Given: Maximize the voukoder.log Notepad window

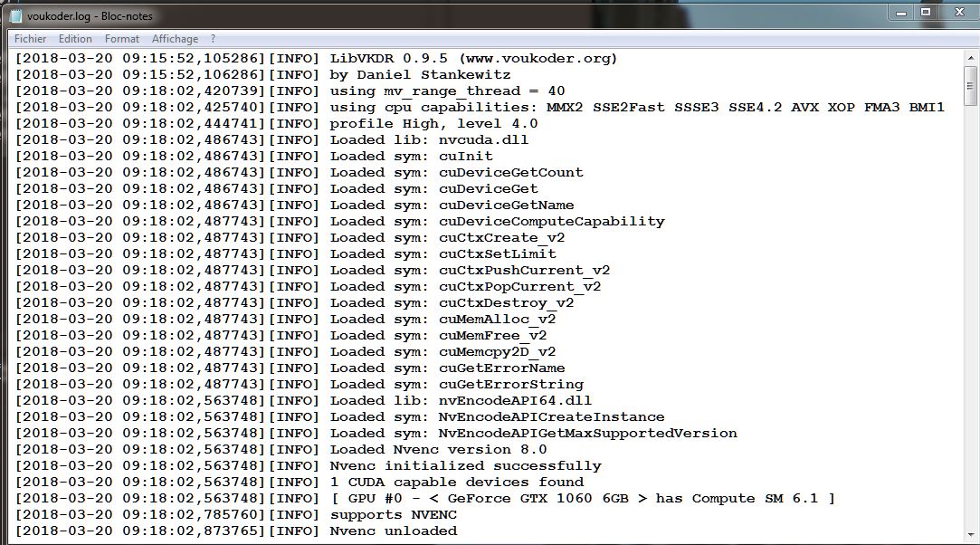Looking at the screenshot, I should (926, 13).
